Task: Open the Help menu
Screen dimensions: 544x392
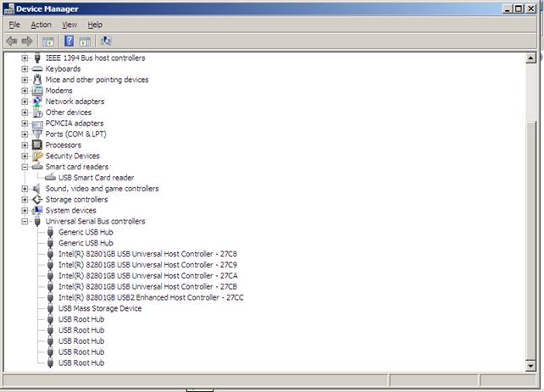Action: point(95,25)
